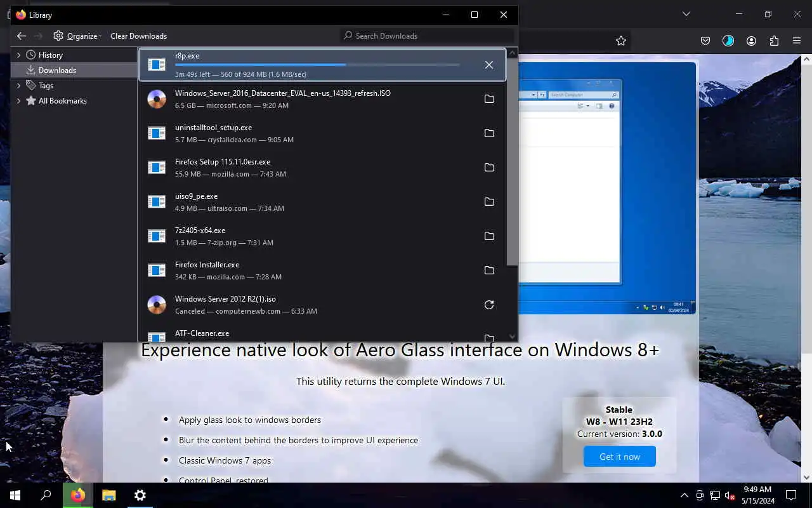Viewport: 812px width, 508px height.
Task: Show 7z2405-x64.exe in folder
Action: tap(489, 236)
